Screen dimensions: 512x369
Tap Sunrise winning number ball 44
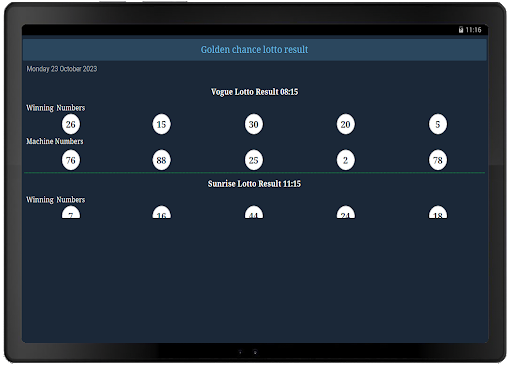(254, 212)
